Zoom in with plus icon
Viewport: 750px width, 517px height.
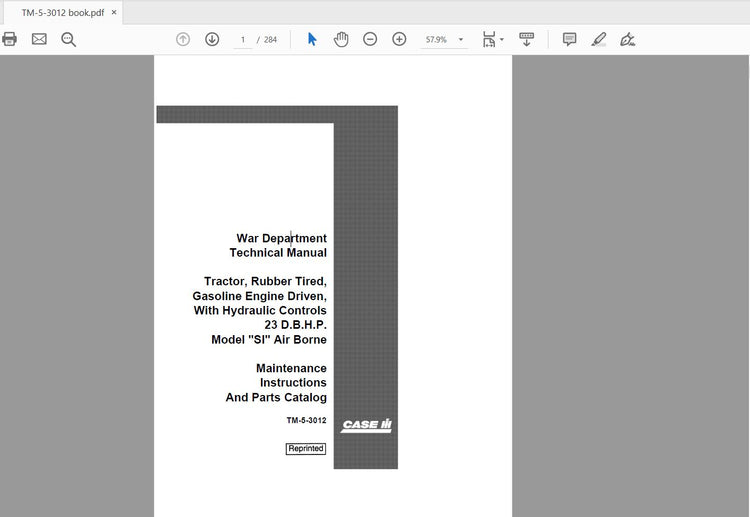399,39
